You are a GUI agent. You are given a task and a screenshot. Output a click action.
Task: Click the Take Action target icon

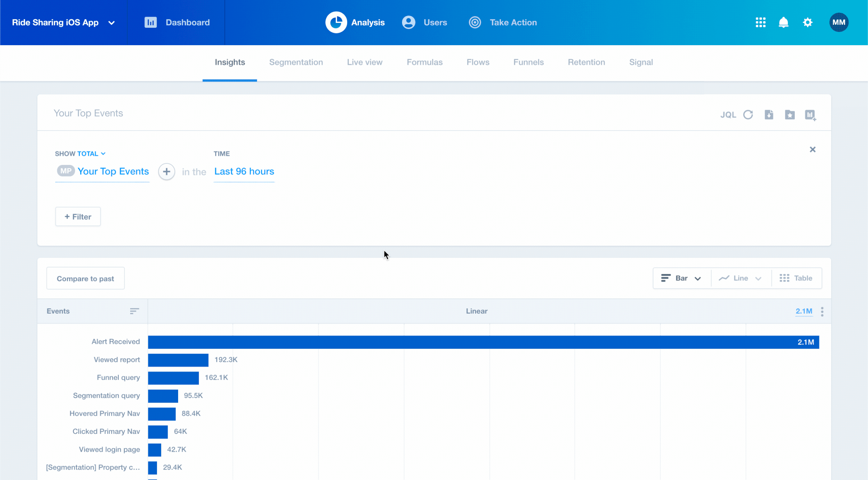(x=475, y=22)
